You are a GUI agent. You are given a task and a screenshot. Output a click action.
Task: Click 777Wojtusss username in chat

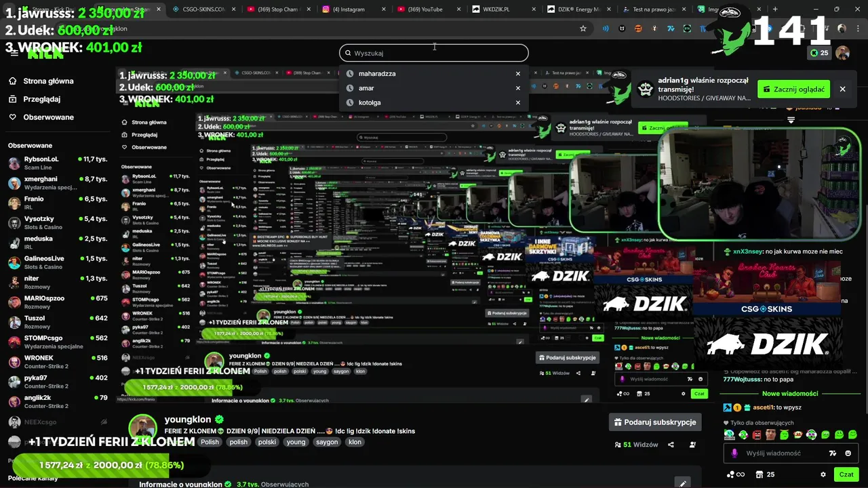[742, 379]
